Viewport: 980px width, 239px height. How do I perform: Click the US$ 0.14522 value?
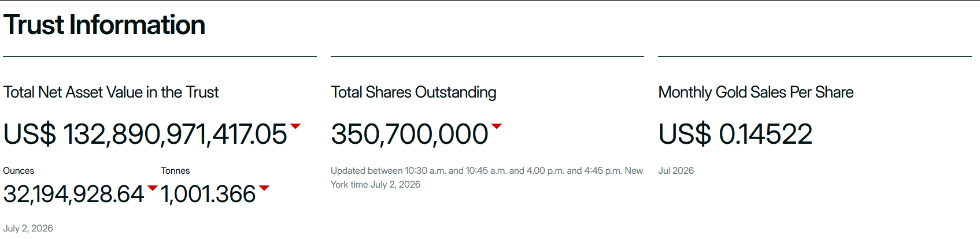click(735, 134)
